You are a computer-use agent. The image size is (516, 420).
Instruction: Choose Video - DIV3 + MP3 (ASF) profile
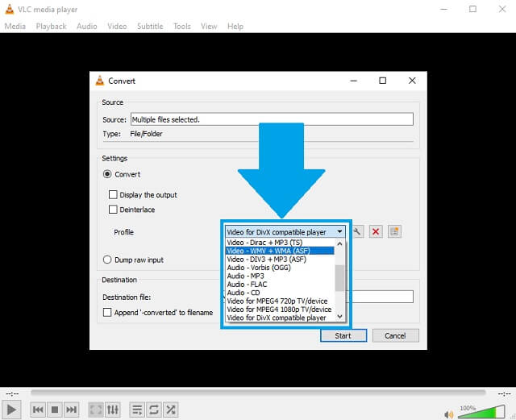click(280, 259)
